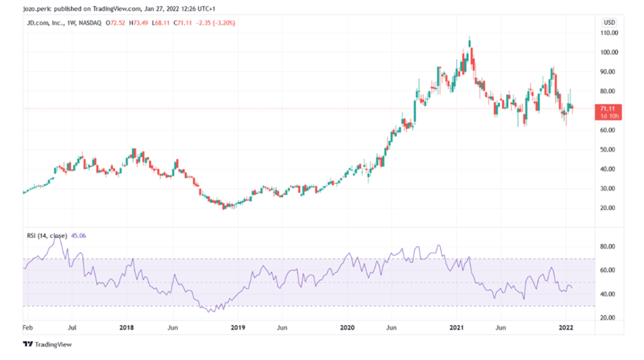Open the USD currency label on price axis
The image size is (644, 360).
[x=609, y=22]
